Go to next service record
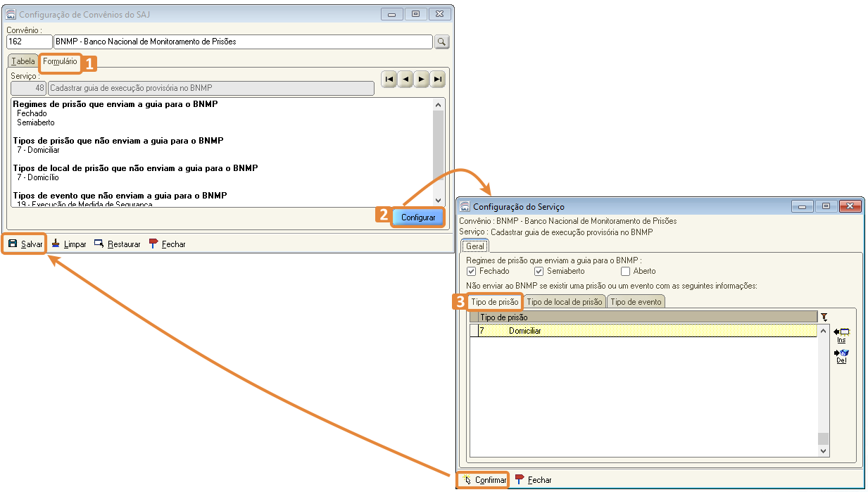 click(421, 80)
